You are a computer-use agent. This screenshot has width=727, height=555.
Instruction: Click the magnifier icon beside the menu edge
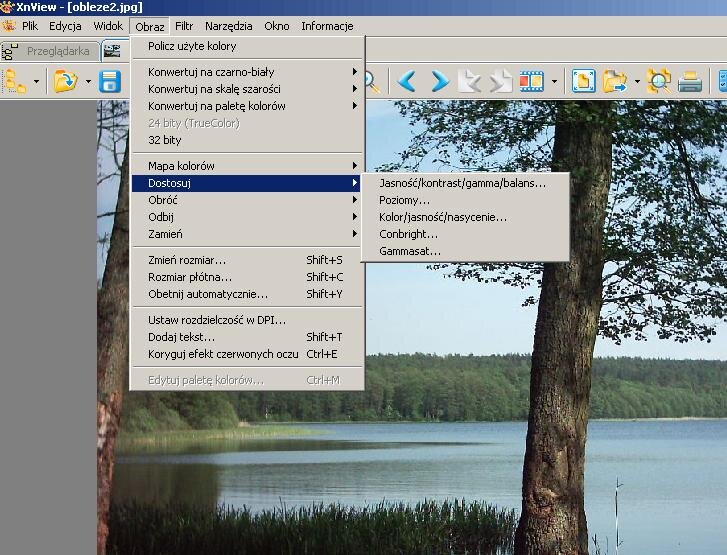(372, 82)
